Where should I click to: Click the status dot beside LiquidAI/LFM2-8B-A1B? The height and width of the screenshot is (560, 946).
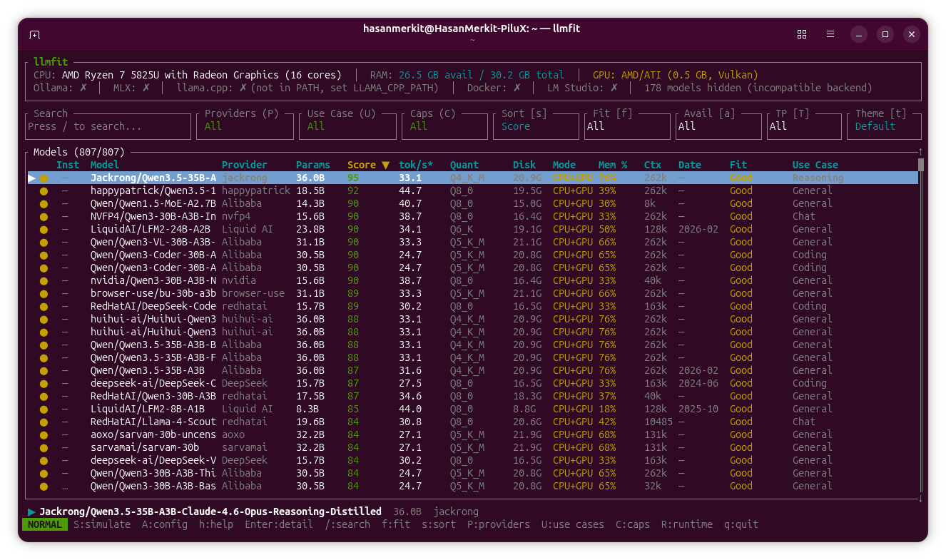click(44, 409)
